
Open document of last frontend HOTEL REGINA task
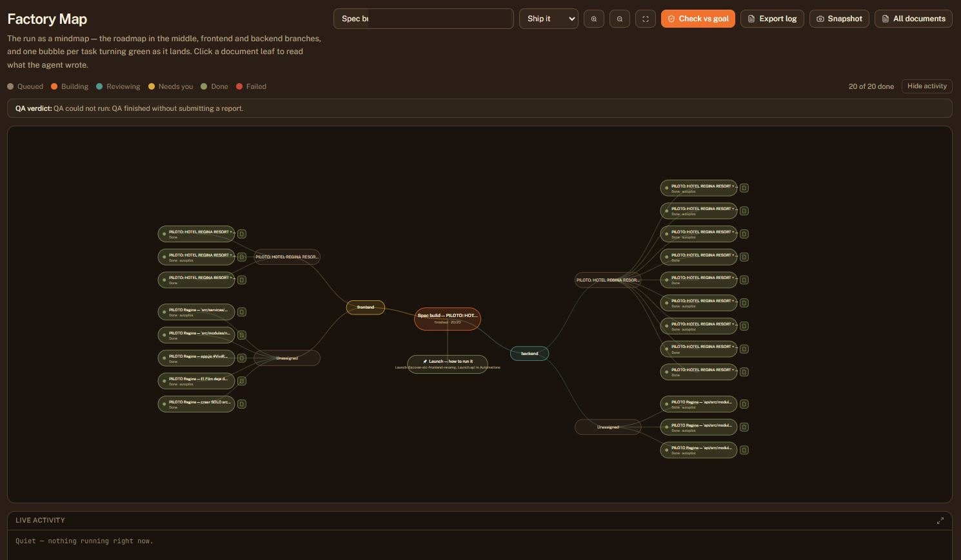[242, 280]
